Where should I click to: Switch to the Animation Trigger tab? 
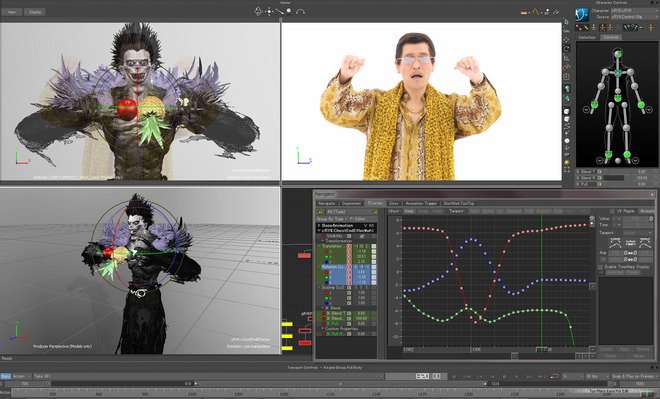[x=421, y=203]
